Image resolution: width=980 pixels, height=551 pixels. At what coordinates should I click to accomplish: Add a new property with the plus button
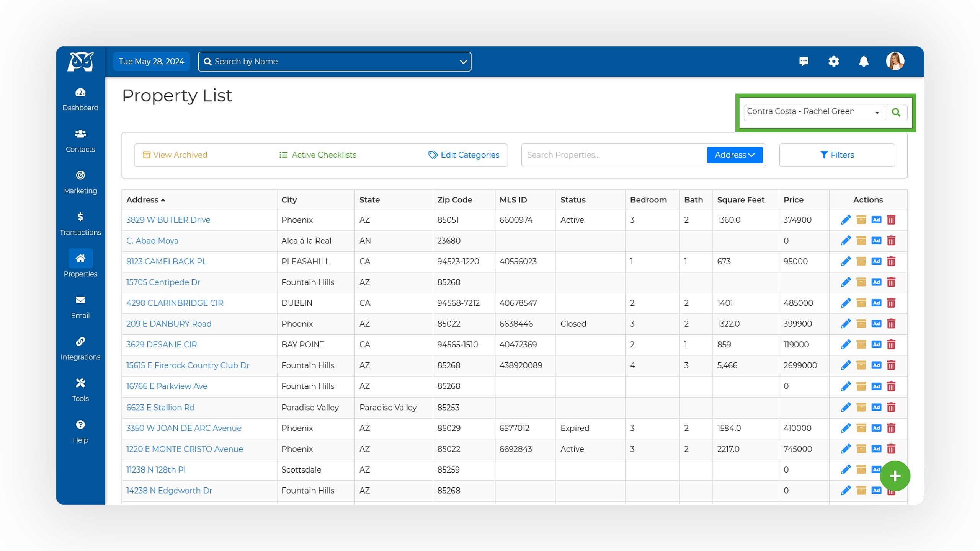click(895, 476)
